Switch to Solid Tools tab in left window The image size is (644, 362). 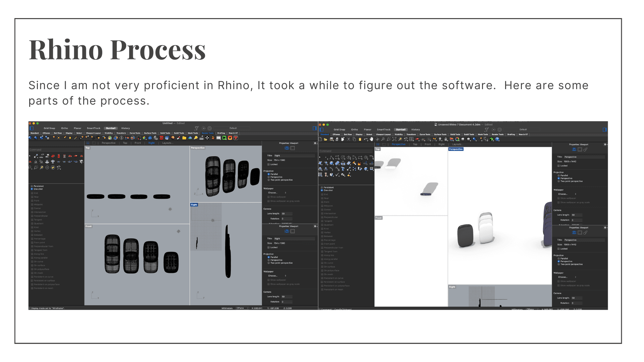[165, 133]
